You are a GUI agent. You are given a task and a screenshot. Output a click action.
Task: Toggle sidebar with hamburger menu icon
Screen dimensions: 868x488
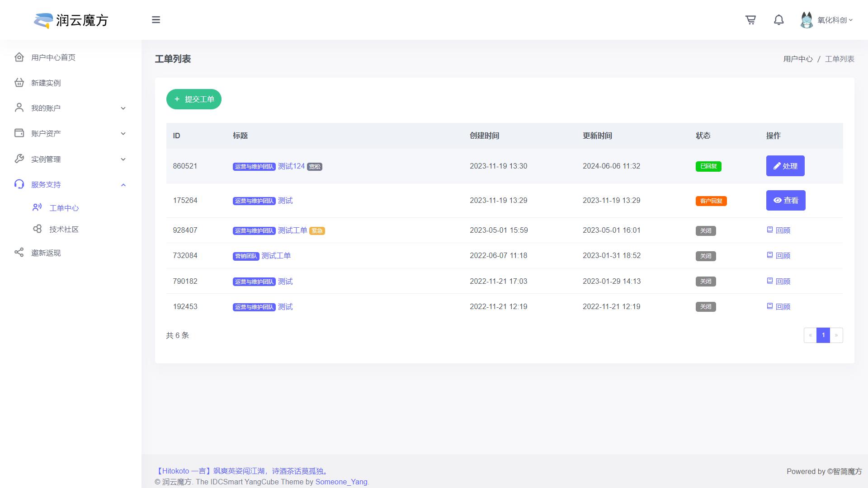(x=156, y=20)
